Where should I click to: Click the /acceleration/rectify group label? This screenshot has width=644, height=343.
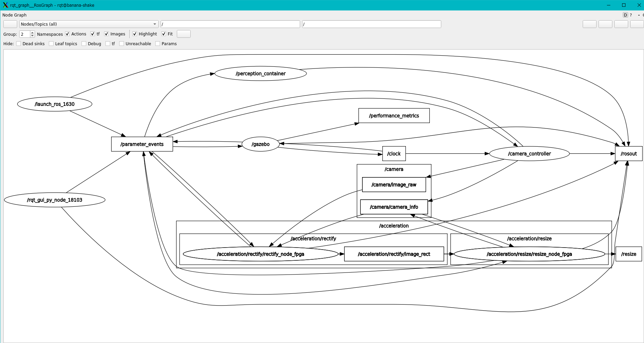click(x=314, y=238)
